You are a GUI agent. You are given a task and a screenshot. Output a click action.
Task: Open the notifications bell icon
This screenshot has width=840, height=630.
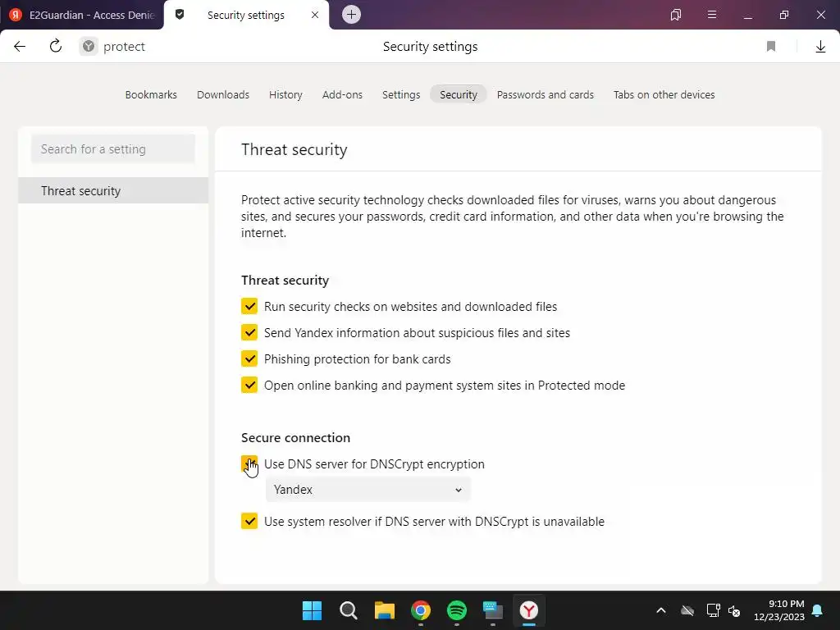[818, 610]
